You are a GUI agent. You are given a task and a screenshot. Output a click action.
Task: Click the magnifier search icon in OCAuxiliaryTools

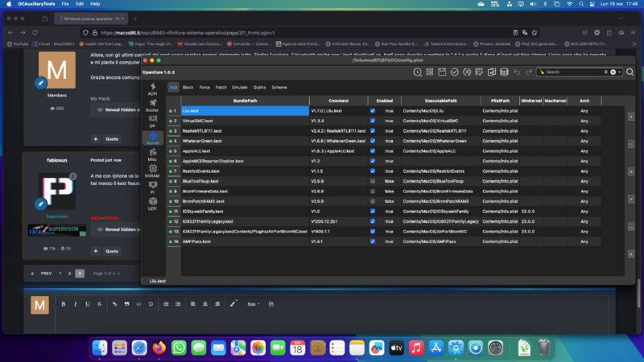[x=630, y=72]
